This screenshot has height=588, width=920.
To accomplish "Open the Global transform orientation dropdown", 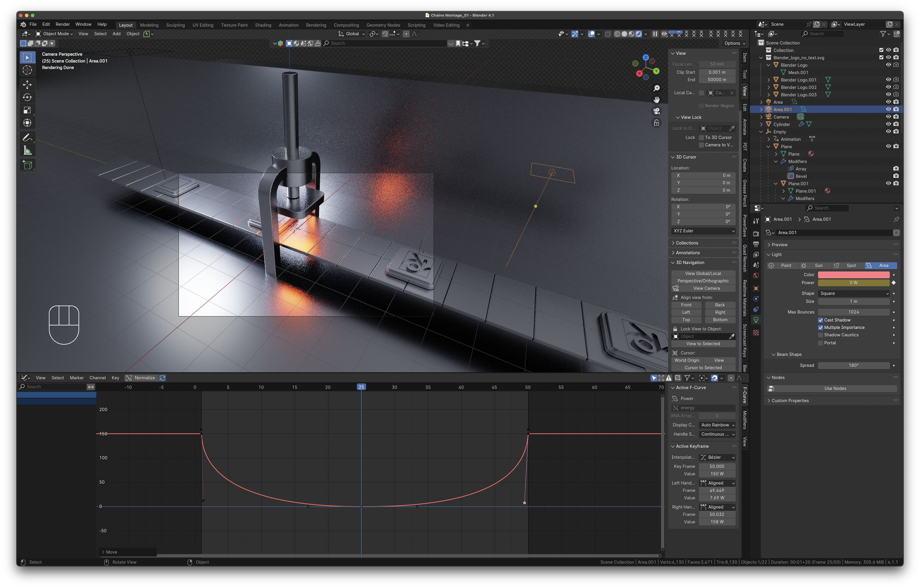I will [352, 34].
